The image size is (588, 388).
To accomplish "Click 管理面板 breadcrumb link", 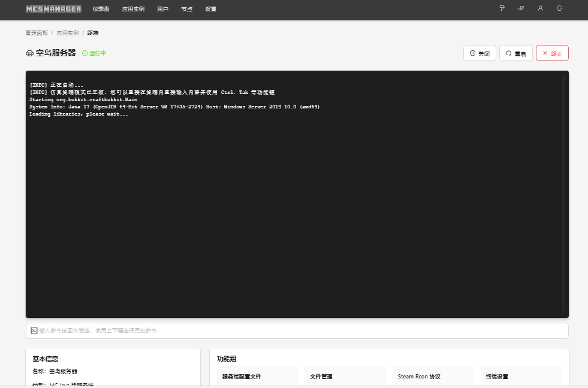I will click(x=37, y=33).
